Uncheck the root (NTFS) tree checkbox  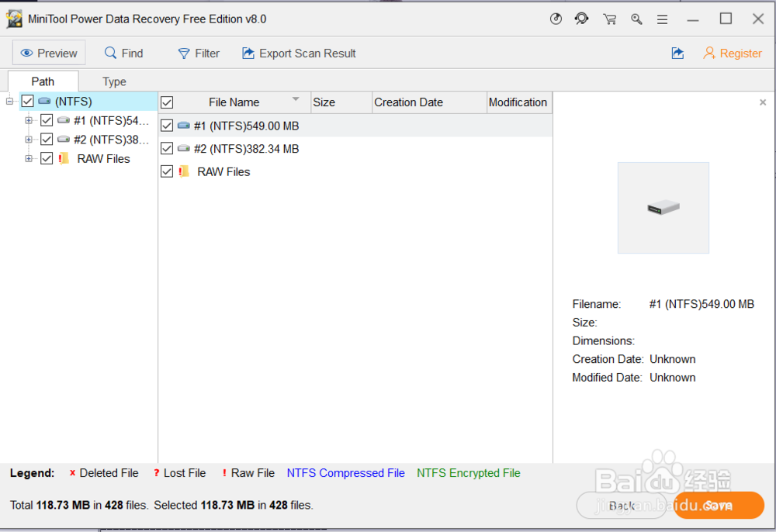pyautogui.click(x=27, y=102)
